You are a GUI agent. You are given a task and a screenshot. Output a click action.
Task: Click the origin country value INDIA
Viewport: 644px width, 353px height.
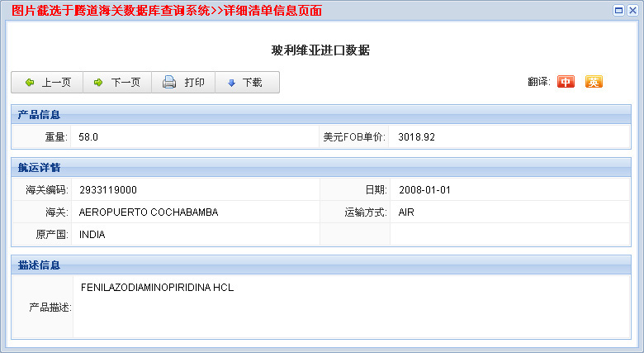pos(92,235)
